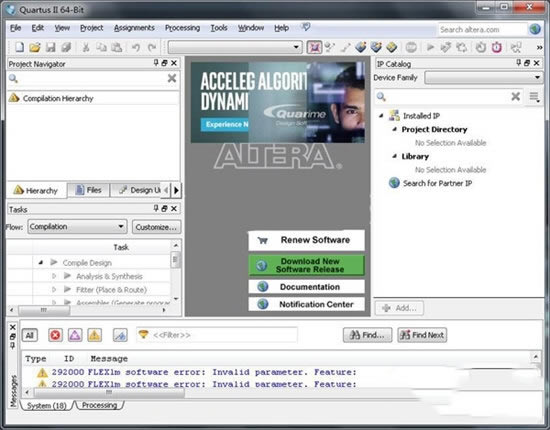Click the Save floppy-disk toolbar icon
550x430 pixels.
pyautogui.click(x=51, y=47)
